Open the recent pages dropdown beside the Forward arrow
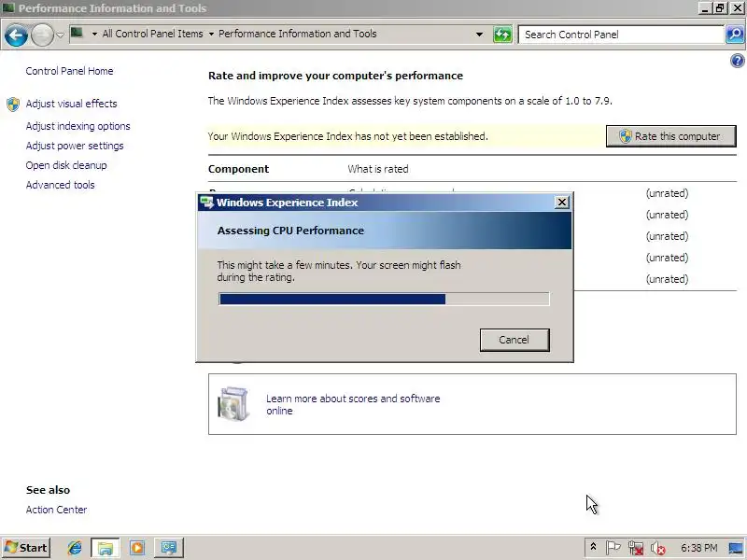Screen dimensions: 747x560 (x=60, y=35)
